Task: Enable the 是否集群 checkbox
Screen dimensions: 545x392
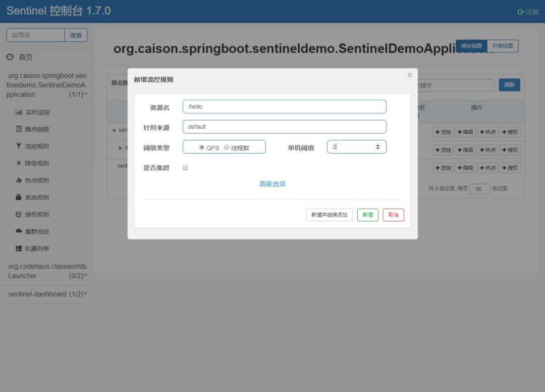Action: pos(185,167)
